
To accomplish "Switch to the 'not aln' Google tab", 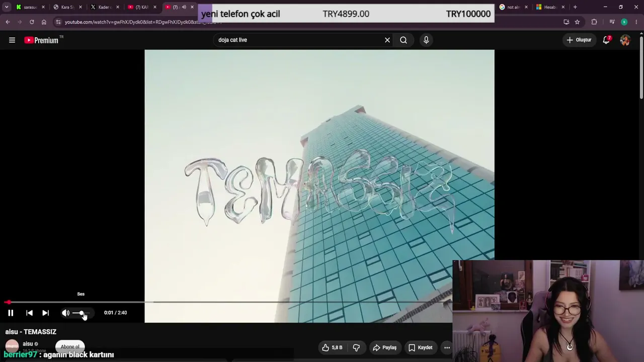I will tap(513, 7).
